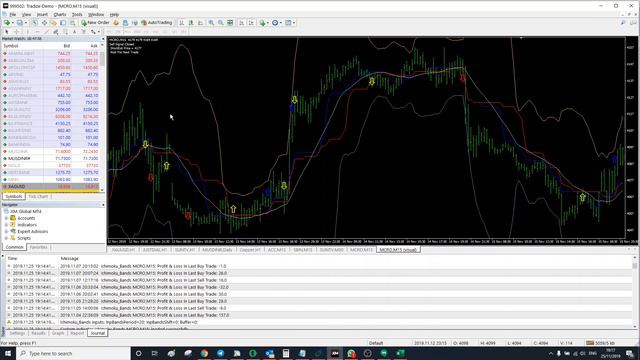Switch to Navigator Common tab
The height and width of the screenshot is (360, 640).
[14, 247]
